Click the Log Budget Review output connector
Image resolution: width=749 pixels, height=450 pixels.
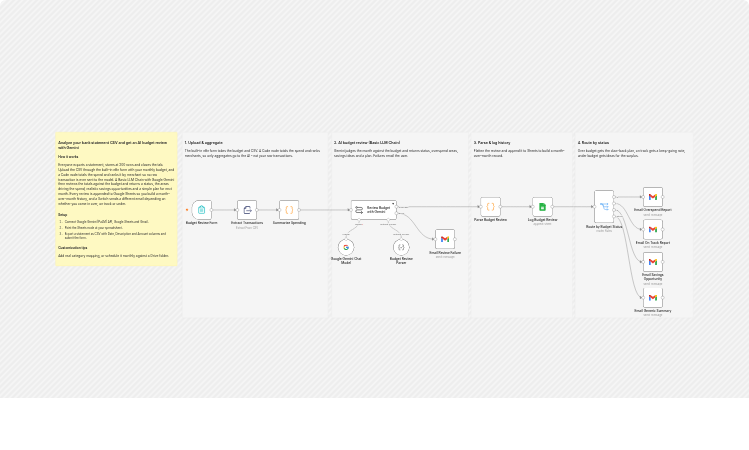tap(553, 207)
